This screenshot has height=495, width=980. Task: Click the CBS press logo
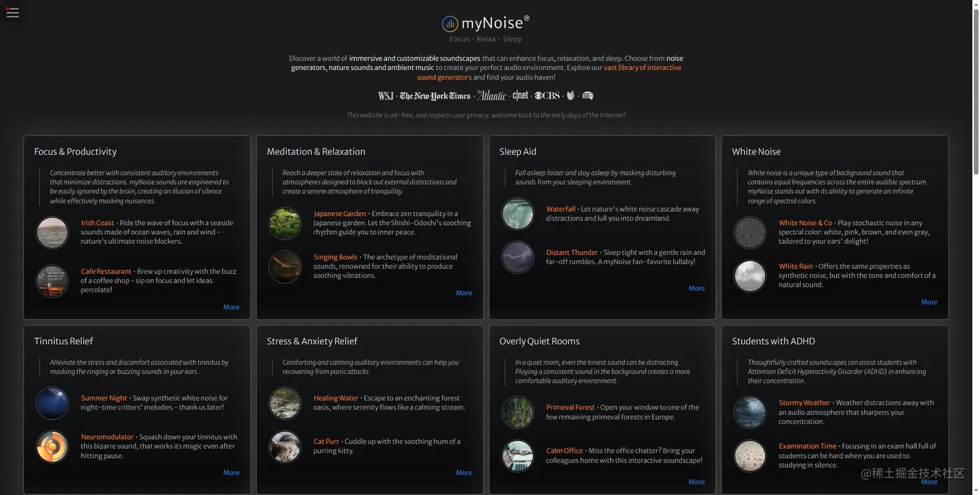pos(546,95)
